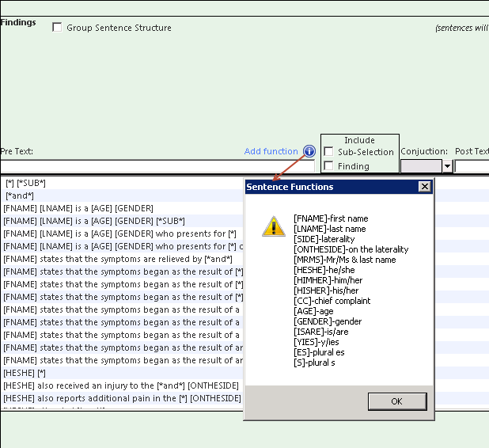Close the Sentence Functions dialog
This screenshot has height=448, width=489.
click(424, 187)
